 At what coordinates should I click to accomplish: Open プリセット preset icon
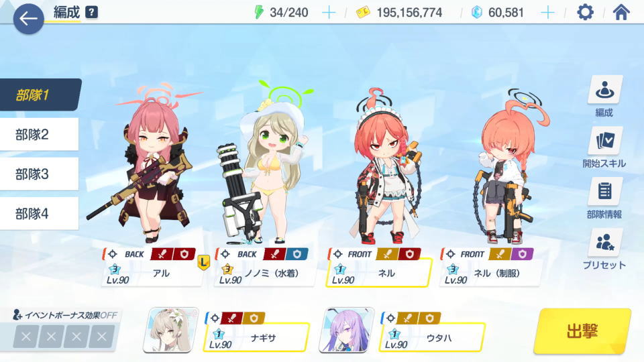click(x=604, y=243)
